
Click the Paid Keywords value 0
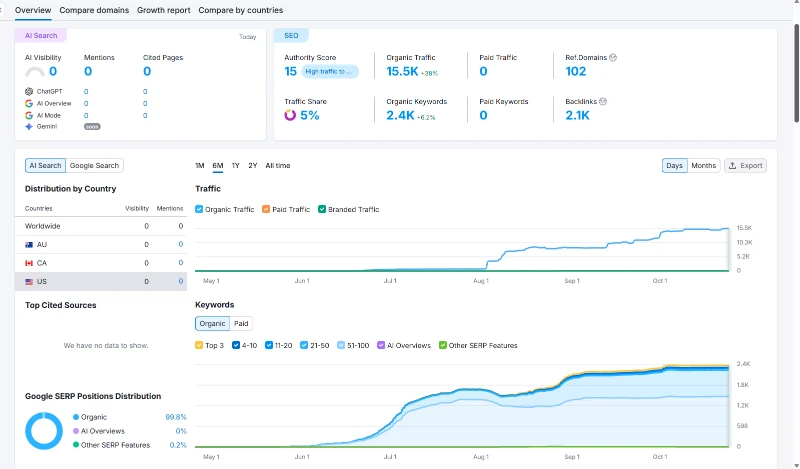(x=483, y=115)
